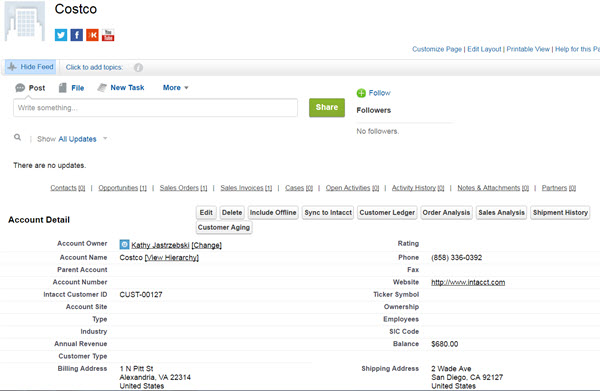The image size is (600, 391).
Task: Open the Facebook social icon
Action: (77, 35)
